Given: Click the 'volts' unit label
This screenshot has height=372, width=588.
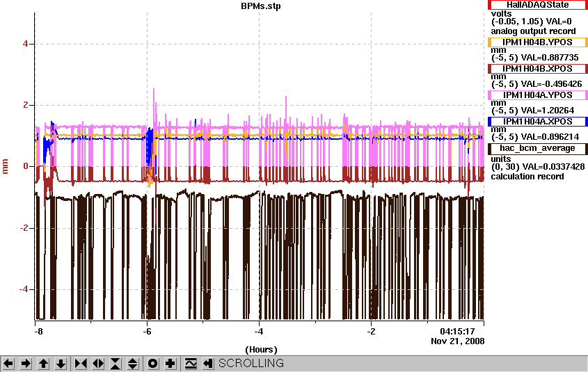Looking at the screenshot, I should pos(502,14).
